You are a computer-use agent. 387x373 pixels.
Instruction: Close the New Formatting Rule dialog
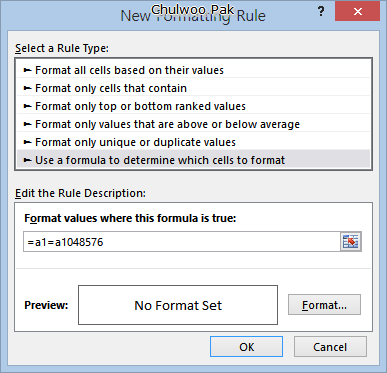point(357,12)
